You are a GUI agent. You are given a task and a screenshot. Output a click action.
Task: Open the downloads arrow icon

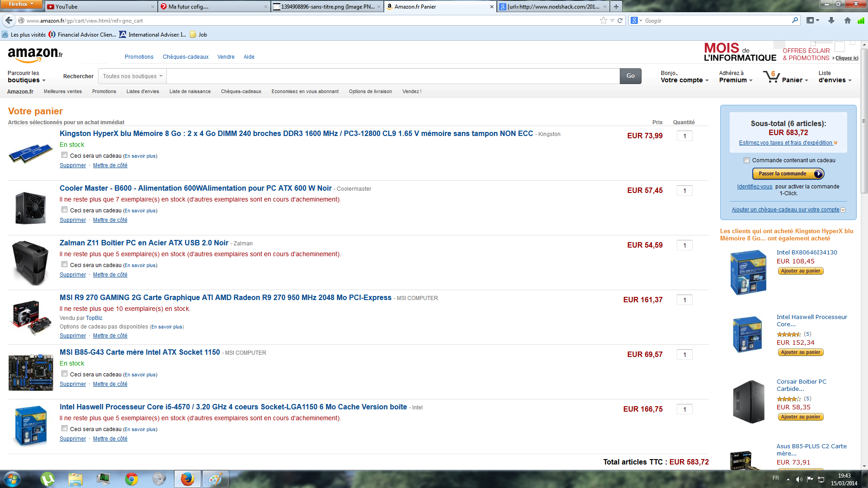click(x=831, y=20)
